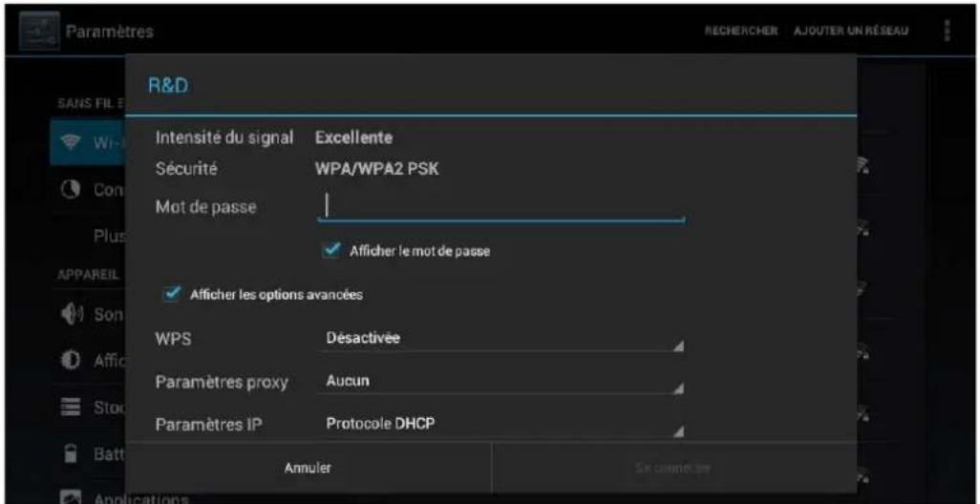The image size is (980, 504).
Task: Click the Sécurité label
Action: pyautogui.click(x=185, y=169)
